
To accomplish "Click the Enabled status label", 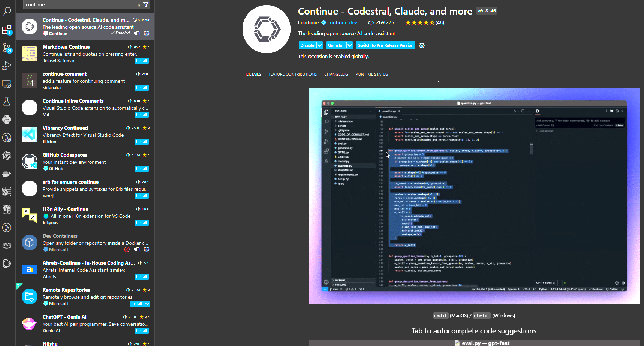I will tap(120, 33).
